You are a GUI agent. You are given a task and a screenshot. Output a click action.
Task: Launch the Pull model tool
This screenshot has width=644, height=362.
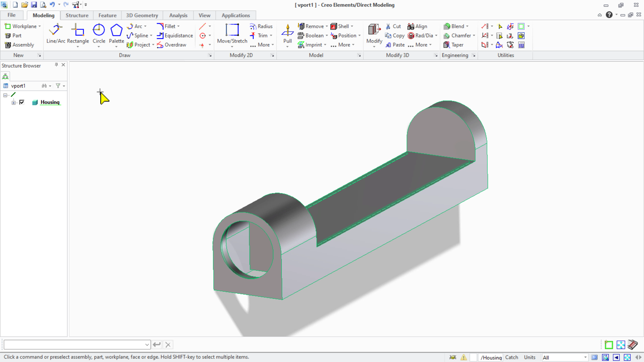(287, 34)
